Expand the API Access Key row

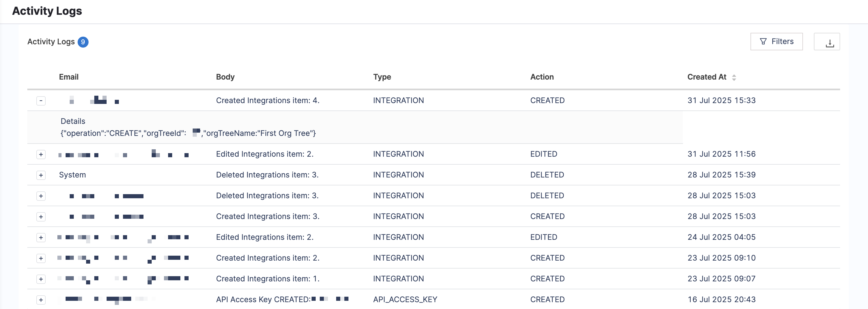click(x=41, y=300)
